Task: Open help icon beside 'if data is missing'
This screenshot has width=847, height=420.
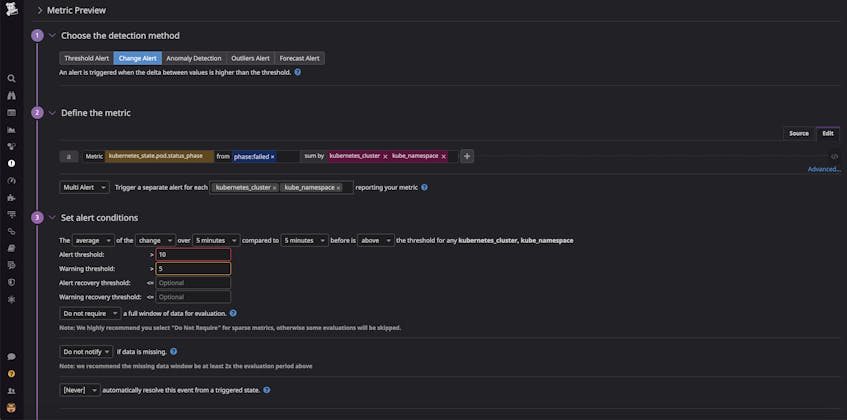Action: coord(173,351)
